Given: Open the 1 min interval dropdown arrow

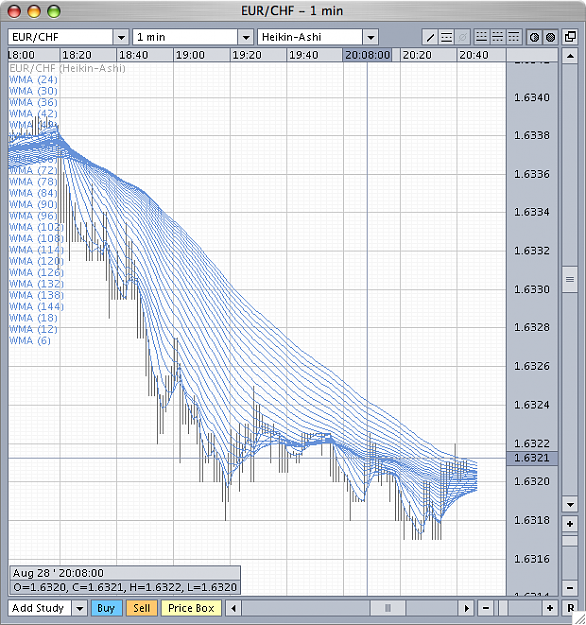Looking at the screenshot, I should click(246, 37).
